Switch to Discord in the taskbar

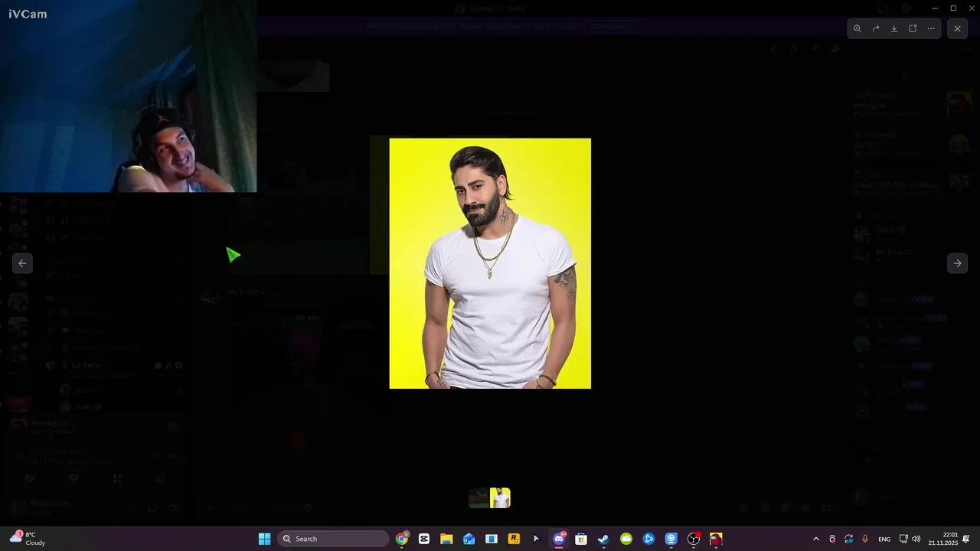coord(559,539)
